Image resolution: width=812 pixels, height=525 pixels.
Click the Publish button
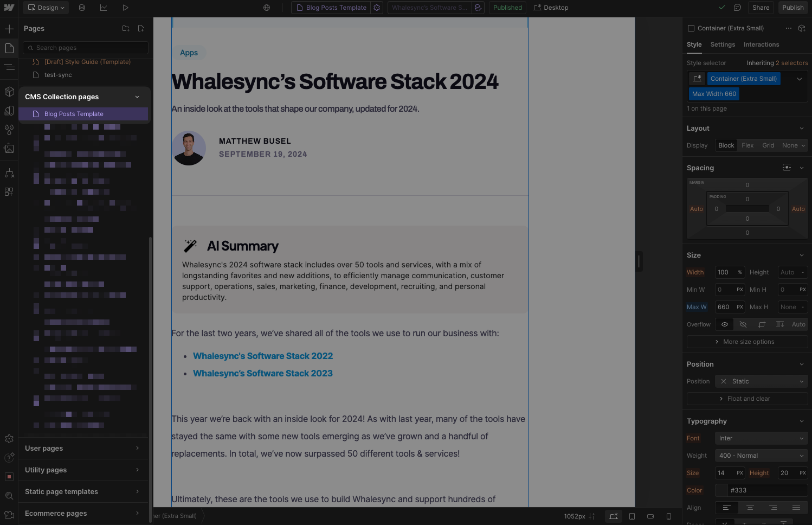pos(792,8)
